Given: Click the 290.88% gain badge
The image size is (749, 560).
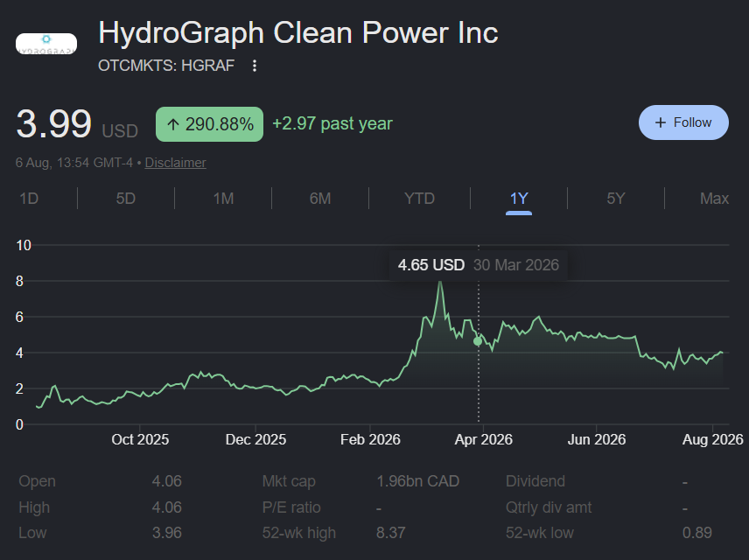Looking at the screenshot, I should (209, 124).
